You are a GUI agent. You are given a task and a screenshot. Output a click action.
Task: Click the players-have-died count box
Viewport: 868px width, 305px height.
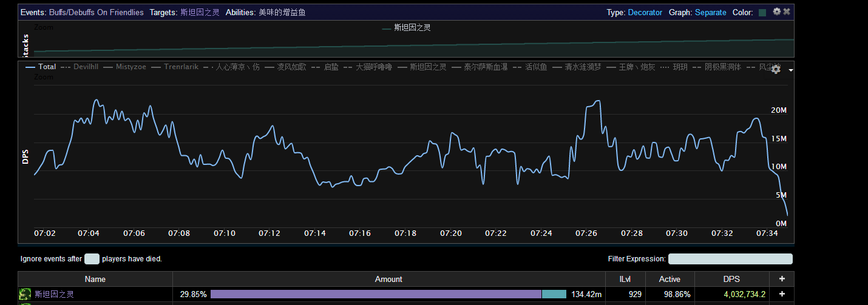(x=92, y=259)
